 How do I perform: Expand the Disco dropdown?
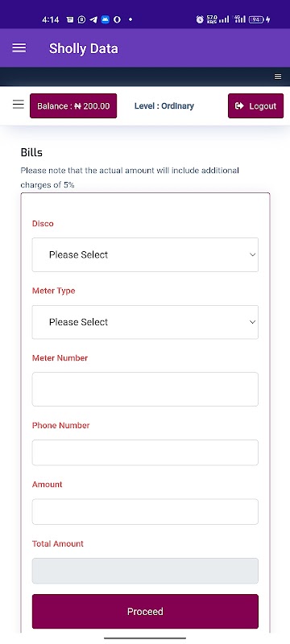(145, 254)
